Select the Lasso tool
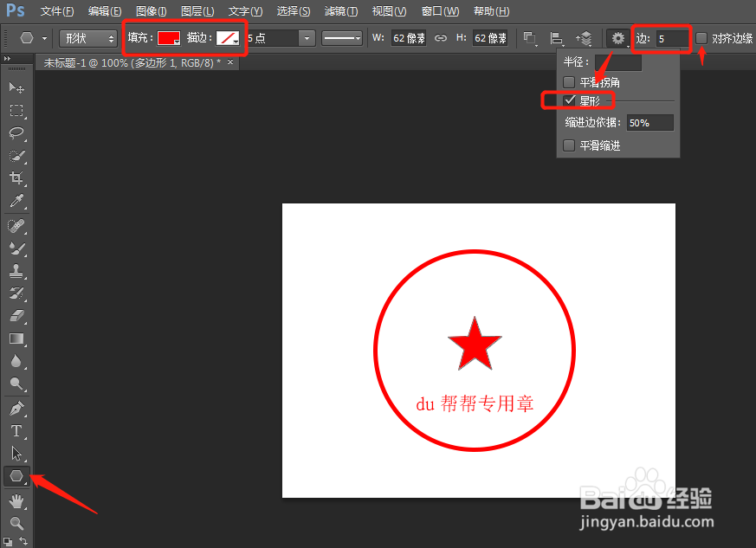 point(16,132)
